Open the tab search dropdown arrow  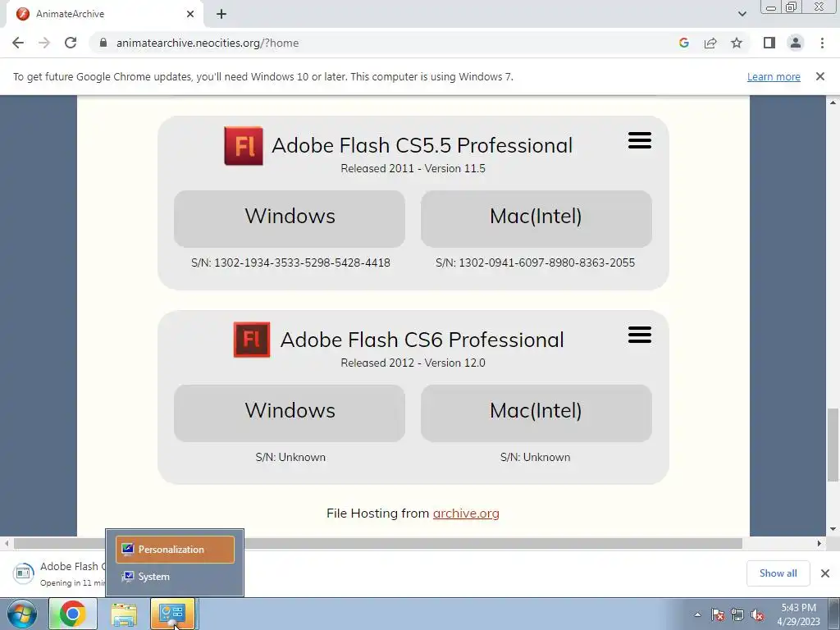point(742,14)
